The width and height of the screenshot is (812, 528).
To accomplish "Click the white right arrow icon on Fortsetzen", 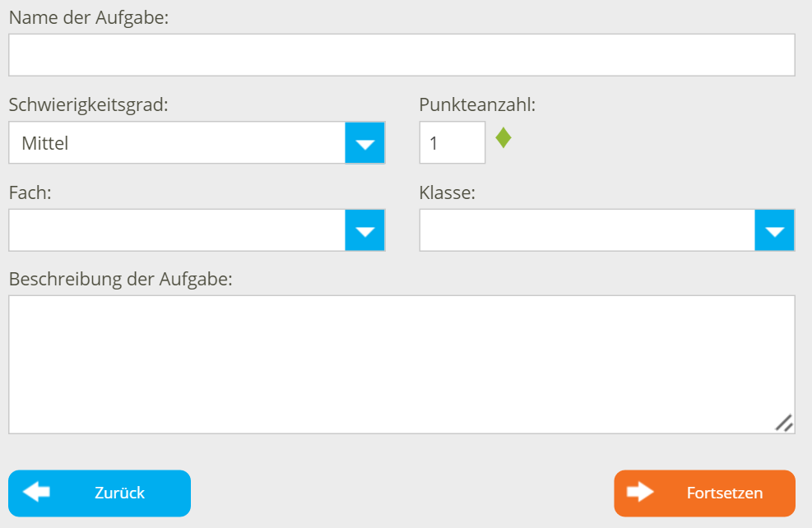I will 640,492.
